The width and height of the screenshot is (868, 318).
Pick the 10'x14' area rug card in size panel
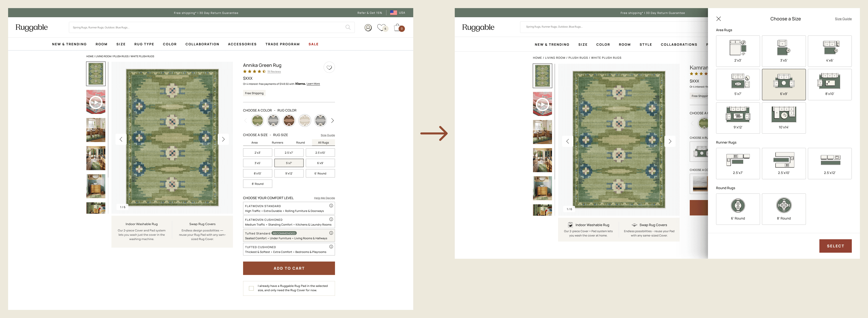[784, 118]
